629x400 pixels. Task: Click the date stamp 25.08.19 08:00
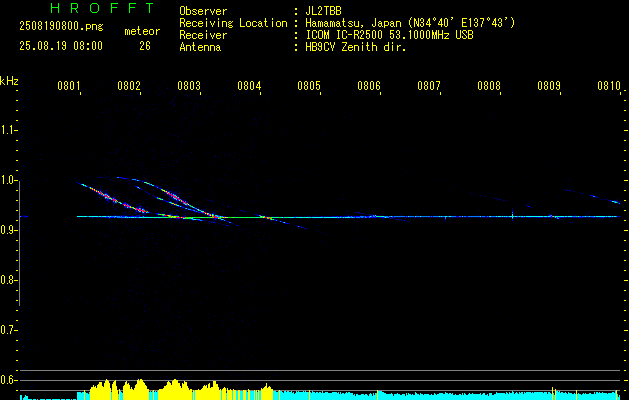(61, 46)
